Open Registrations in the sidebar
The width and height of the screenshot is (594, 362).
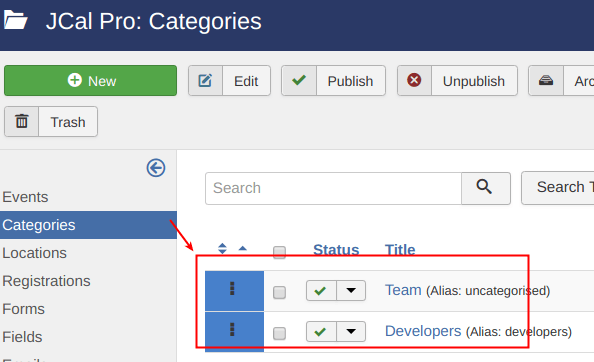tap(46, 281)
